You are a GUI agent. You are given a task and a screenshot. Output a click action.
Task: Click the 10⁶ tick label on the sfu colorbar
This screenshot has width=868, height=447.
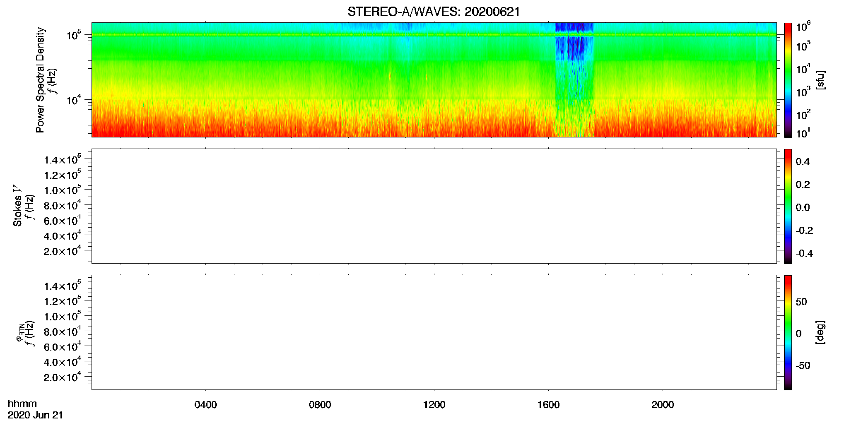coord(803,27)
